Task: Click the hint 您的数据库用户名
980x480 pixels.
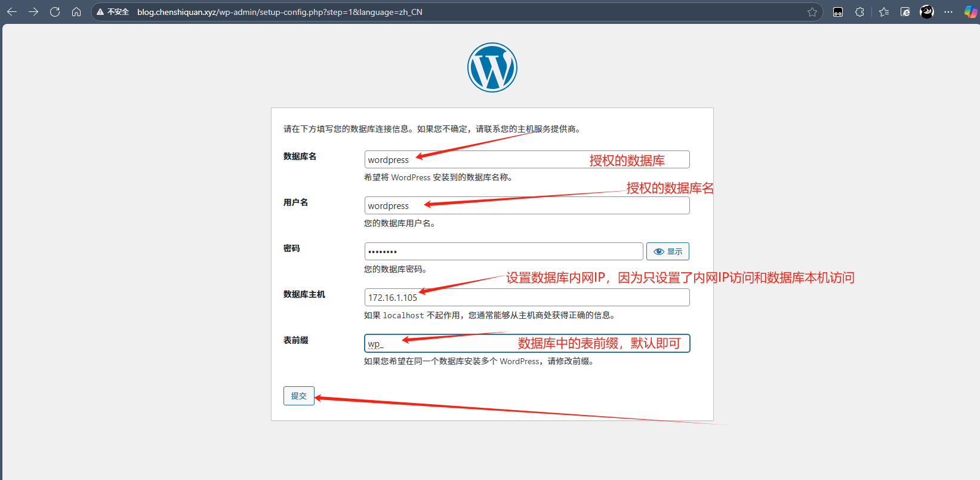Action: coord(400,223)
